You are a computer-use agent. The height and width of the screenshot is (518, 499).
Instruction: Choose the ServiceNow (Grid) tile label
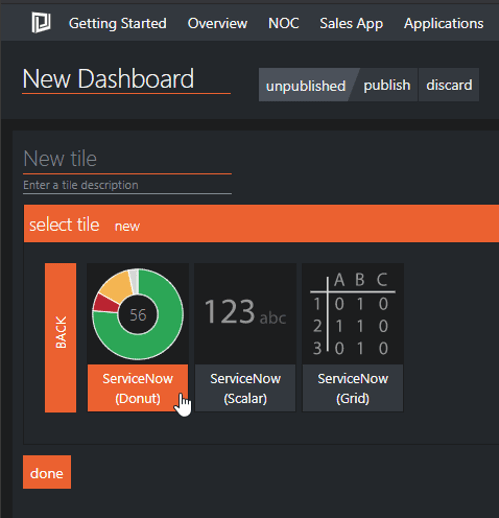353,388
